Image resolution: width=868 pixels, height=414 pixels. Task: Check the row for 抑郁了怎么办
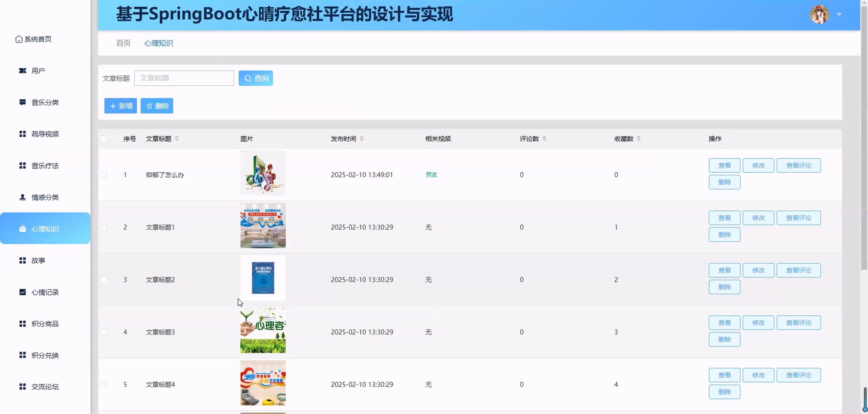(x=104, y=175)
